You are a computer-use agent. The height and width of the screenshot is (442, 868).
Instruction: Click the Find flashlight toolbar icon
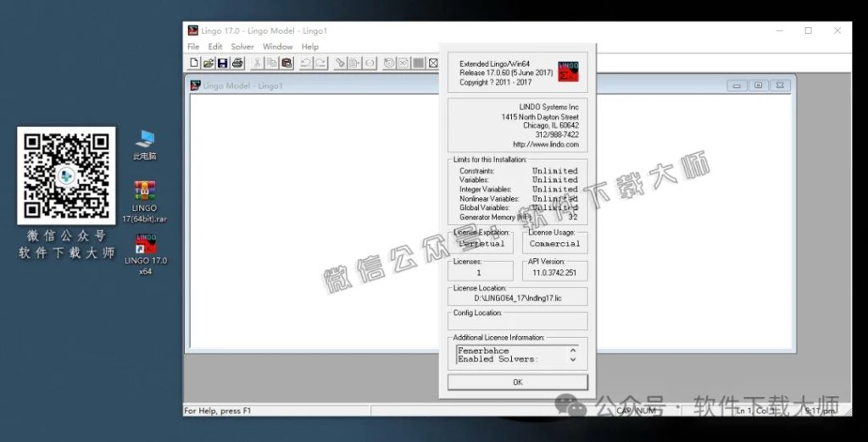click(x=339, y=64)
